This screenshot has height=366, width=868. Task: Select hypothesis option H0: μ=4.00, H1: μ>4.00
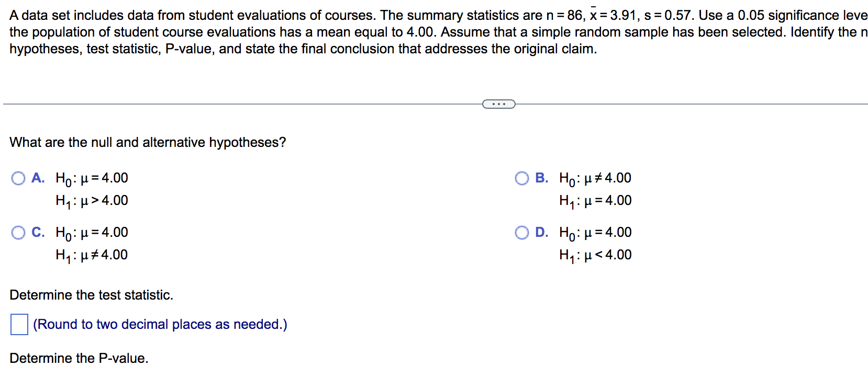[x=18, y=178]
